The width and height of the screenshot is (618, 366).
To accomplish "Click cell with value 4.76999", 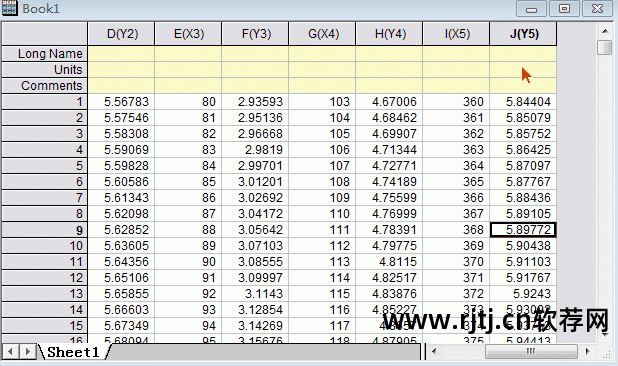I will coord(389,214).
